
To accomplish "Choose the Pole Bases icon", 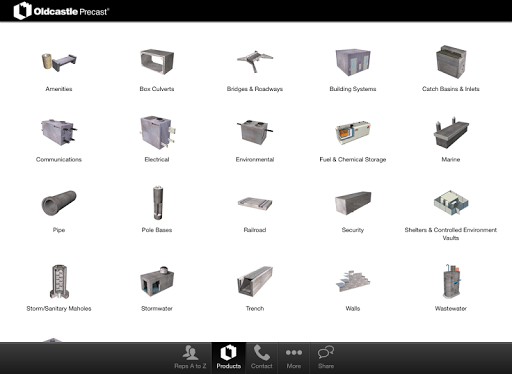I will click(x=157, y=203).
